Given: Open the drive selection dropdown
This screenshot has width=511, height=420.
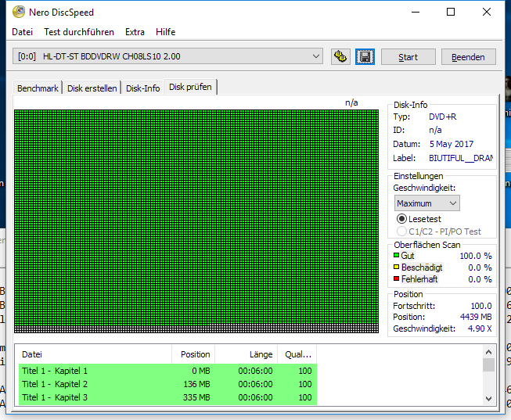Looking at the screenshot, I should click(x=167, y=56).
